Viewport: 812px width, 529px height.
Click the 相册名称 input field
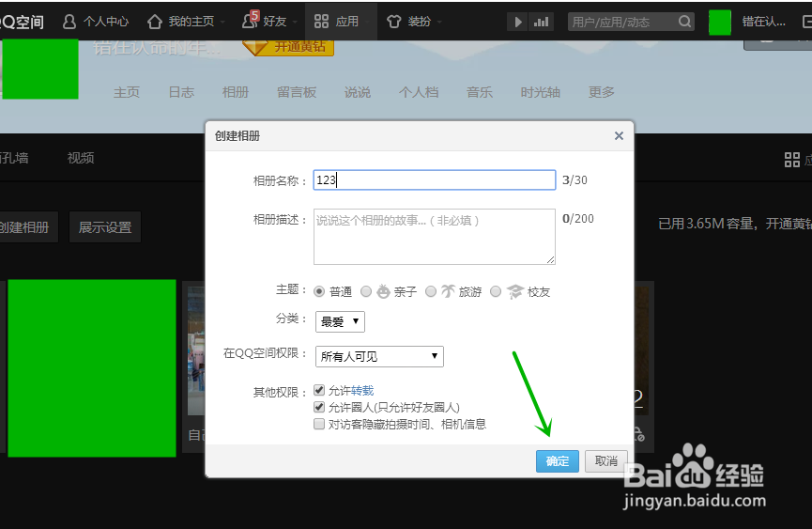pyautogui.click(x=435, y=179)
